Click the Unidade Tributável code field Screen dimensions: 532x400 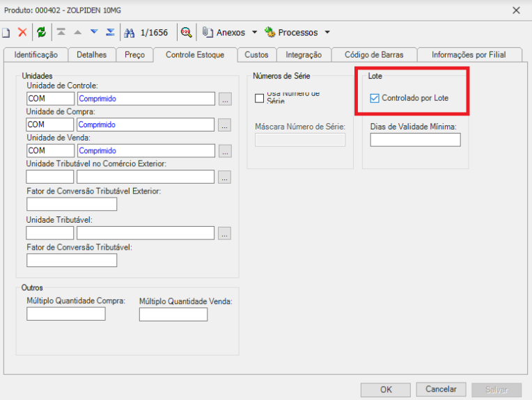click(50, 233)
